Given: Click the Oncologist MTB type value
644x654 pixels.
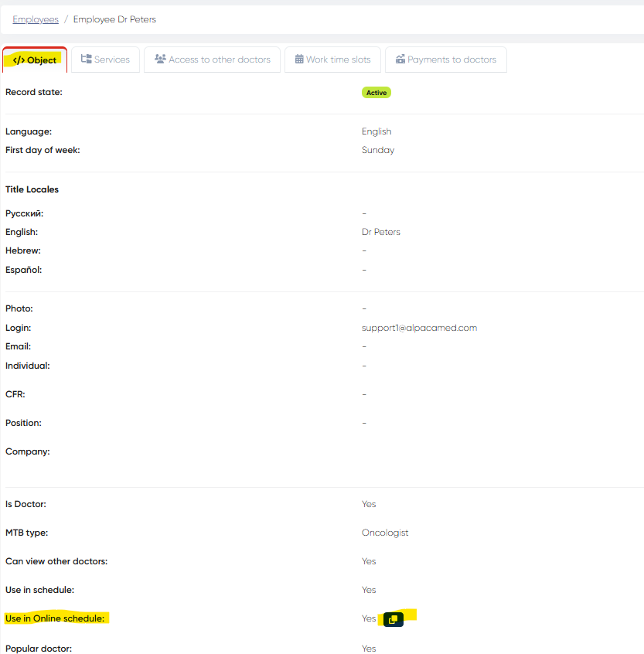Looking at the screenshot, I should click(x=384, y=533).
